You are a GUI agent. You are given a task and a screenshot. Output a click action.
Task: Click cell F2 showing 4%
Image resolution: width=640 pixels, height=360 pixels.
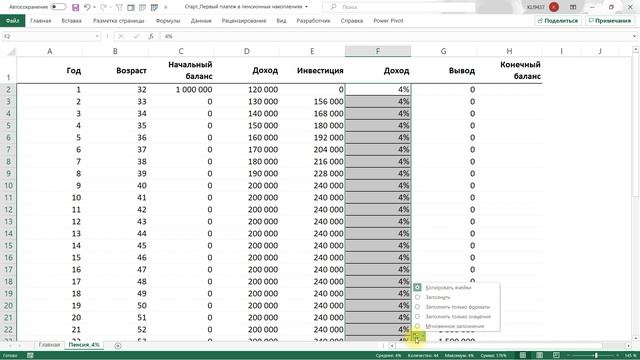click(x=378, y=90)
